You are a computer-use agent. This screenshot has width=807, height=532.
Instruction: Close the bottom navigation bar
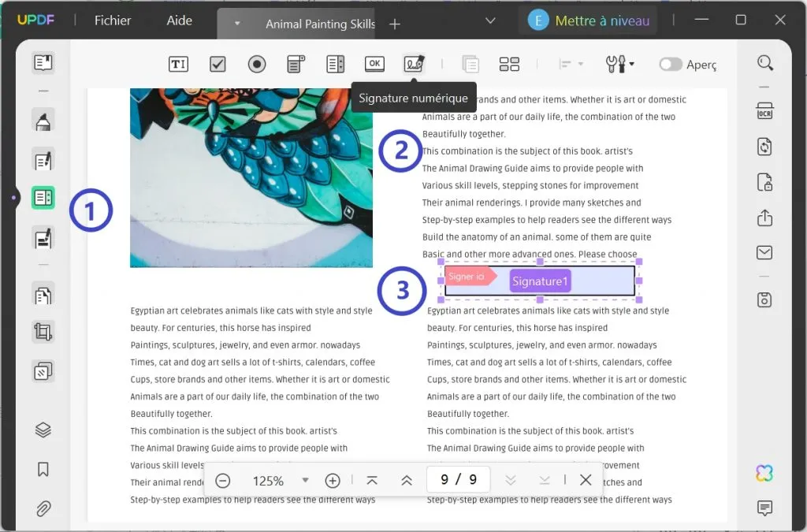pos(586,480)
